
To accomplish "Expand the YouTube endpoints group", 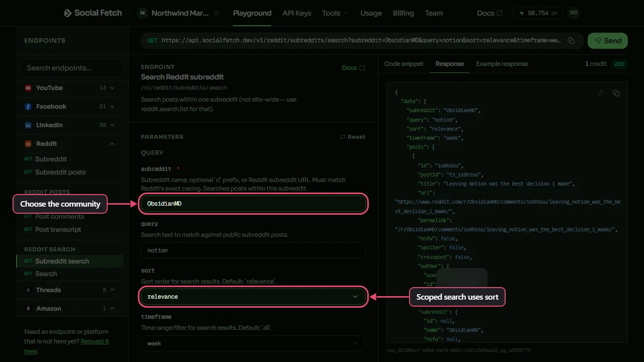I will tap(112, 88).
